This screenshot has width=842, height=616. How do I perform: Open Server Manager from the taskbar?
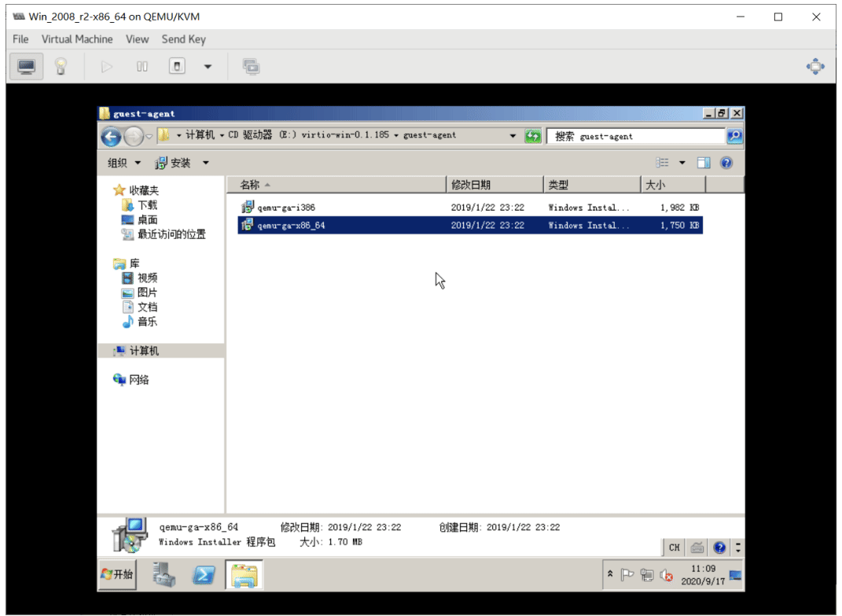point(164,574)
